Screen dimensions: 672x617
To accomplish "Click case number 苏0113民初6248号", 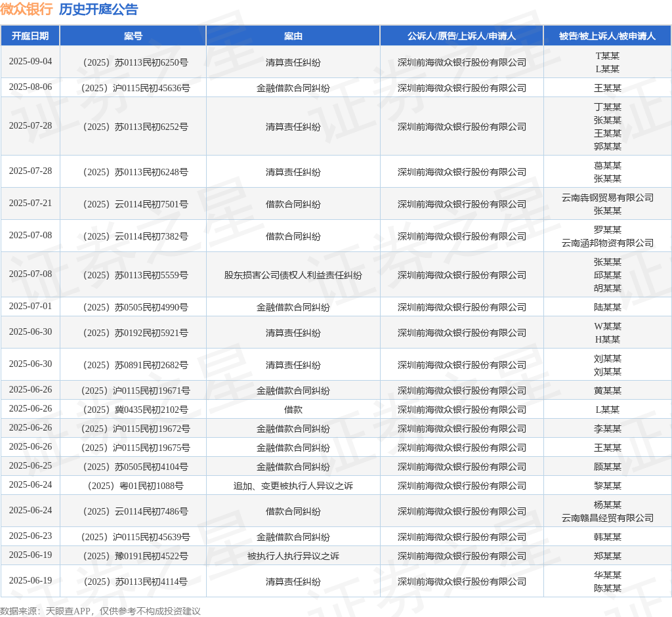I will [135, 173].
